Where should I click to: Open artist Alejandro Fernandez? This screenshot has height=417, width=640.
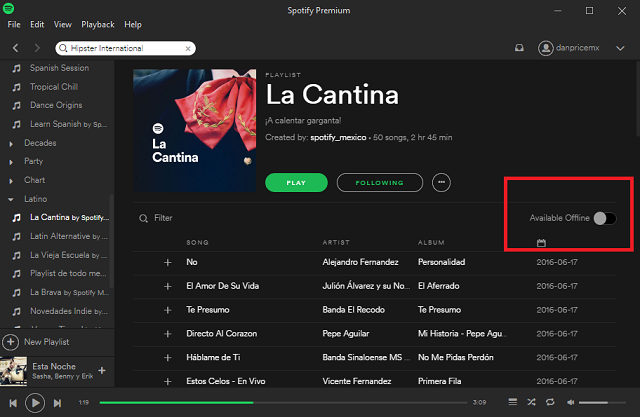[360, 262]
